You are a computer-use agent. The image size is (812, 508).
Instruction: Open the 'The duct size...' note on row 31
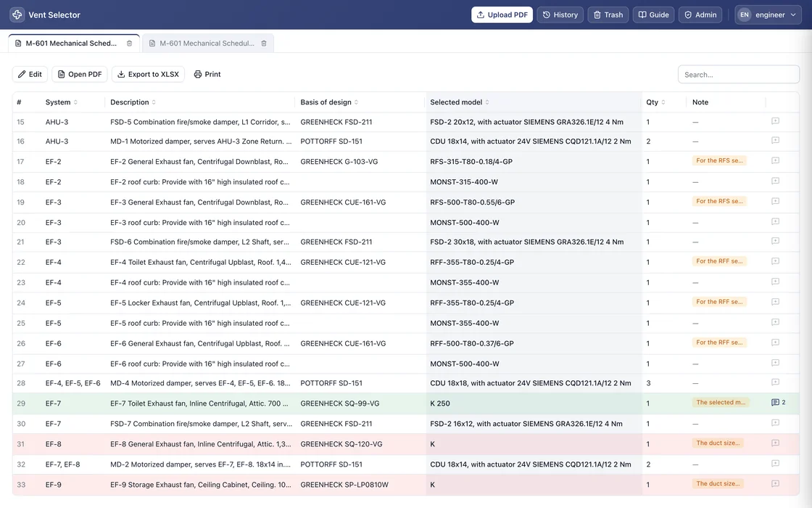pos(718,443)
